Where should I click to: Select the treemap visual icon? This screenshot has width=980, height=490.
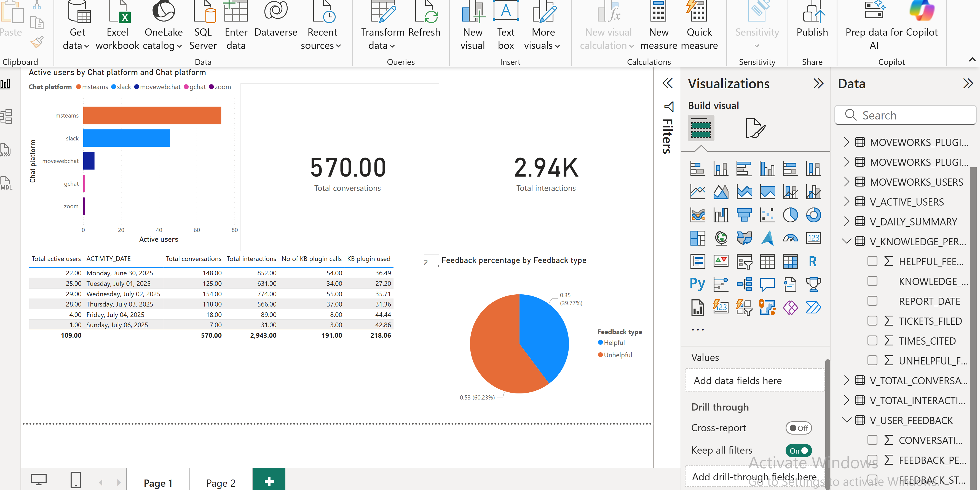coord(697,238)
